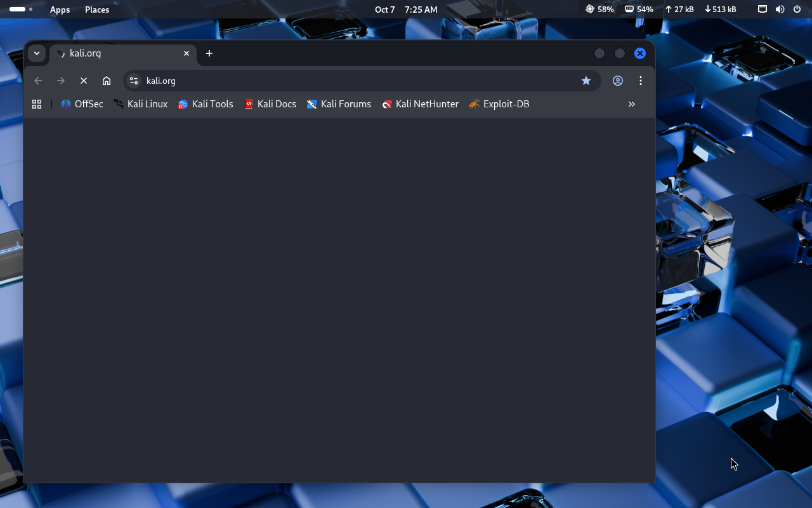Open the apps grid in bookmarks bar
Viewport: 812px width, 508px height.
click(x=37, y=104)
